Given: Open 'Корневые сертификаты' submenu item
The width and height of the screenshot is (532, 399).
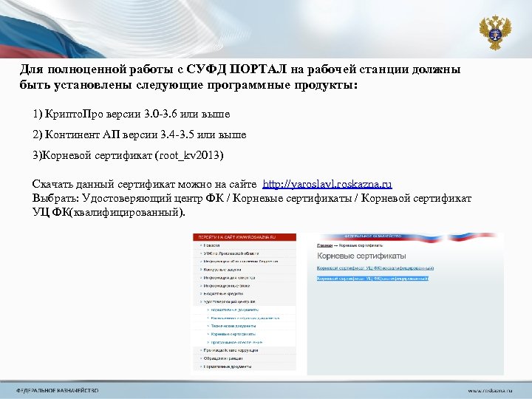Looking at the screenshot, I should tap(233, 334).
